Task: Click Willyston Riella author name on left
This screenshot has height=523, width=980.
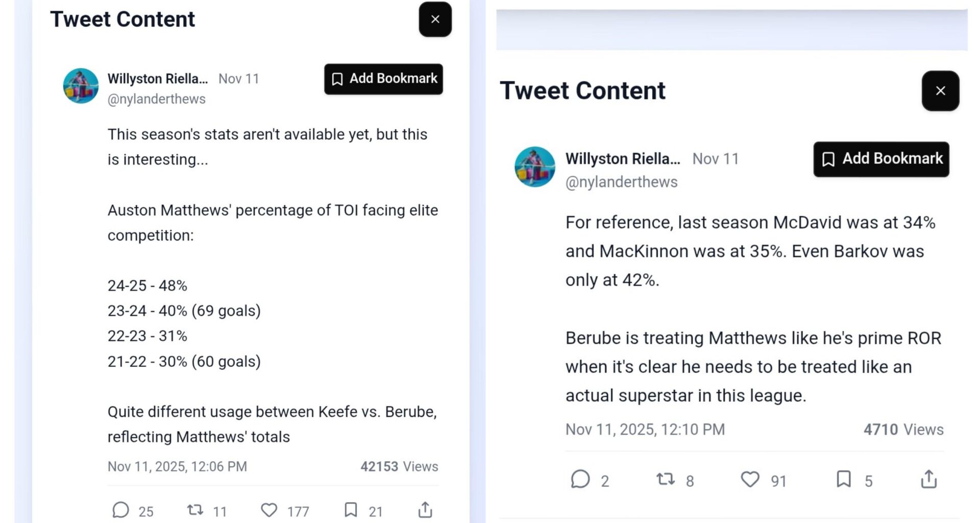Action: 158,79
